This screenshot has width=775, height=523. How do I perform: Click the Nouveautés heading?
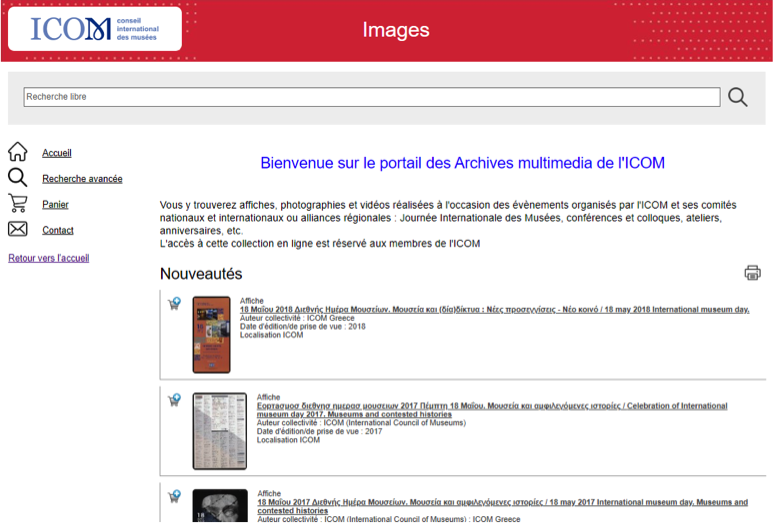tap(201, 273)
